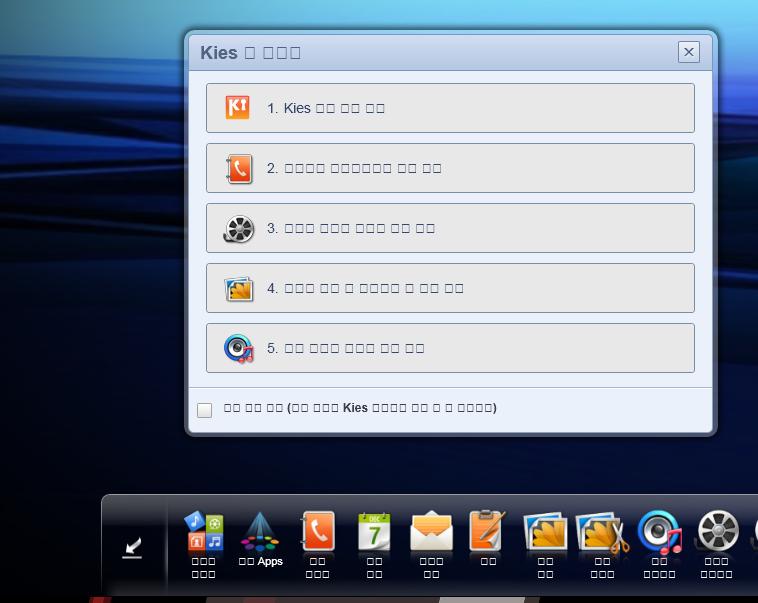Image resolution: width=758 pixels, height=603 pixels.
Task: Tick the checkbox at the dialog bottom
Action: pyautogui.click(x=204, y=410)
